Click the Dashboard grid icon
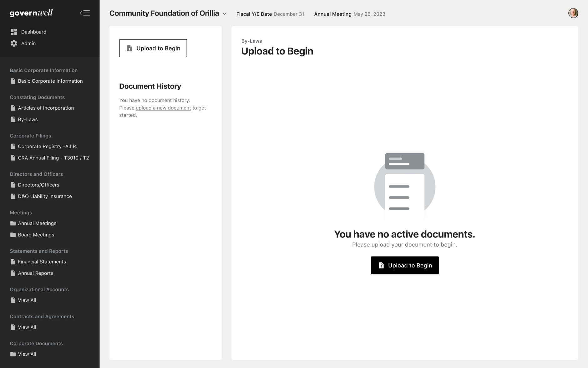 [14, 32]
